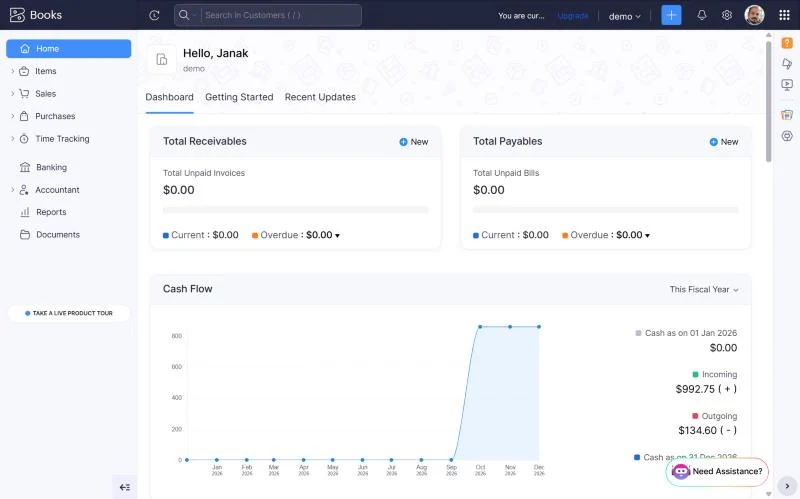Switch to Getting Started tab
This screenshot has height=499, width=800.
[x=239, y=97]
